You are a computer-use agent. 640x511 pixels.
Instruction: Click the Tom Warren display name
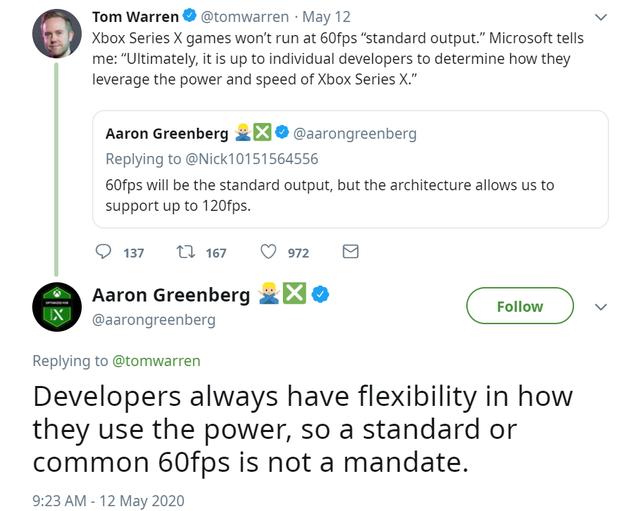coord(135,17)
